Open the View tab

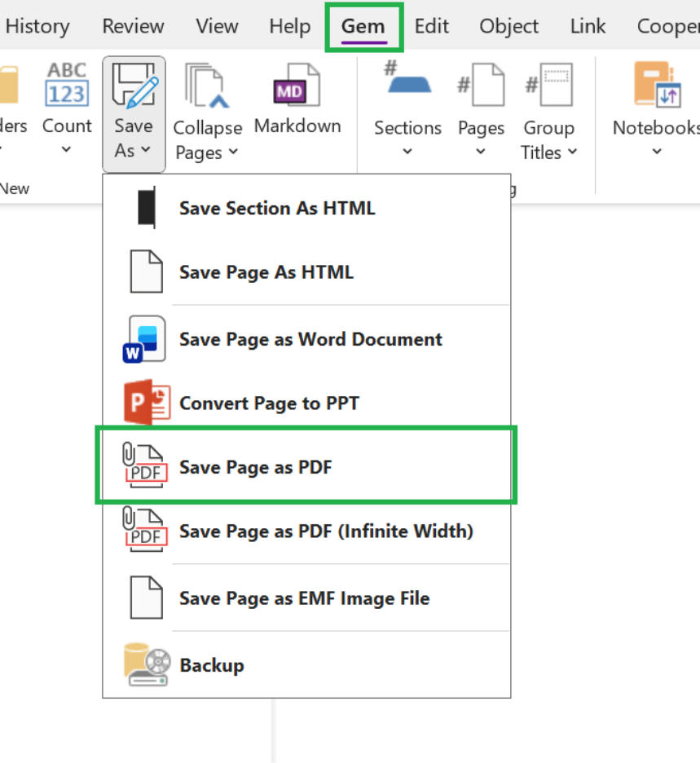[217, 26]
